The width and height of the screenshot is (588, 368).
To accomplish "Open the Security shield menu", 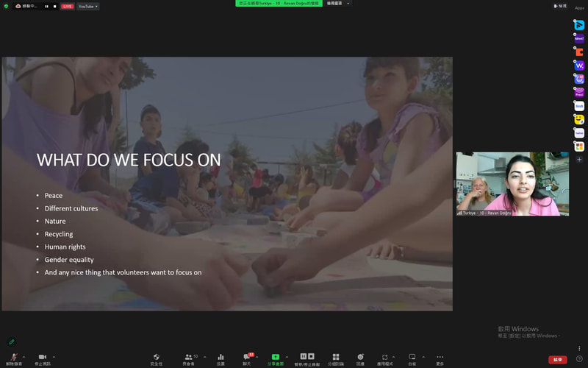I will 157,358.
